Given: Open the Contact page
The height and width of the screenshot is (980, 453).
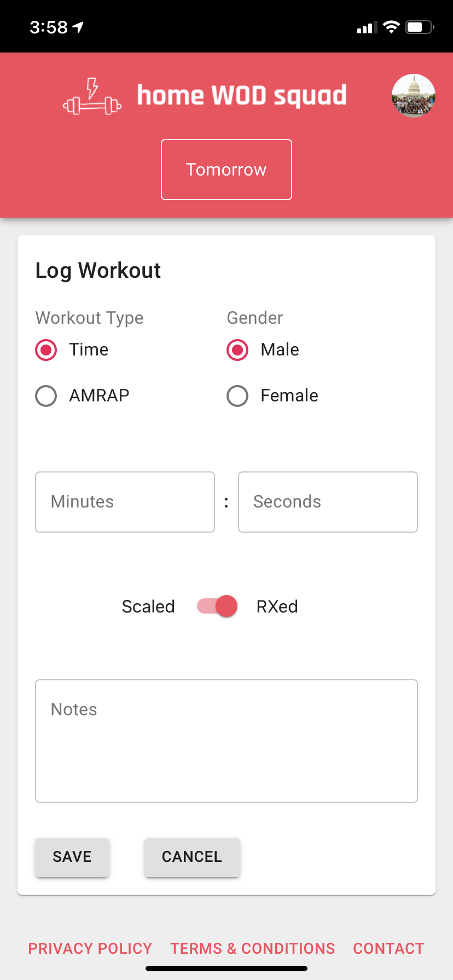Looking at the screenshot, I should (388, 948).
